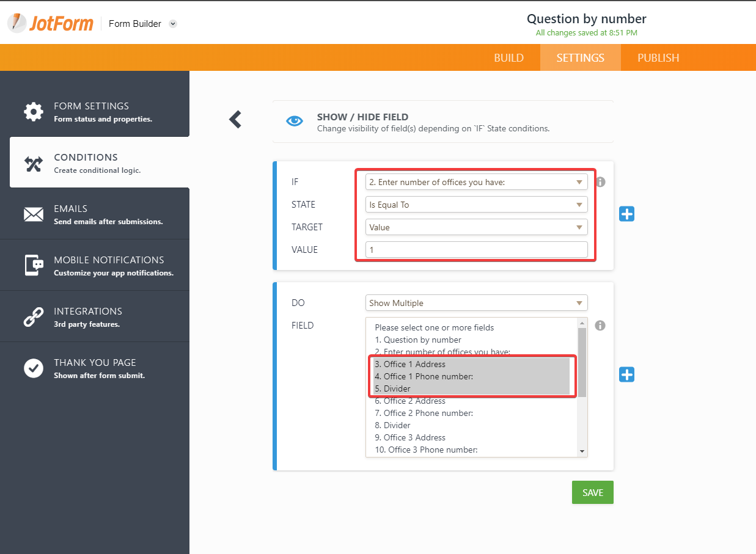Click the Integrations chain link icon

point(34,316)
